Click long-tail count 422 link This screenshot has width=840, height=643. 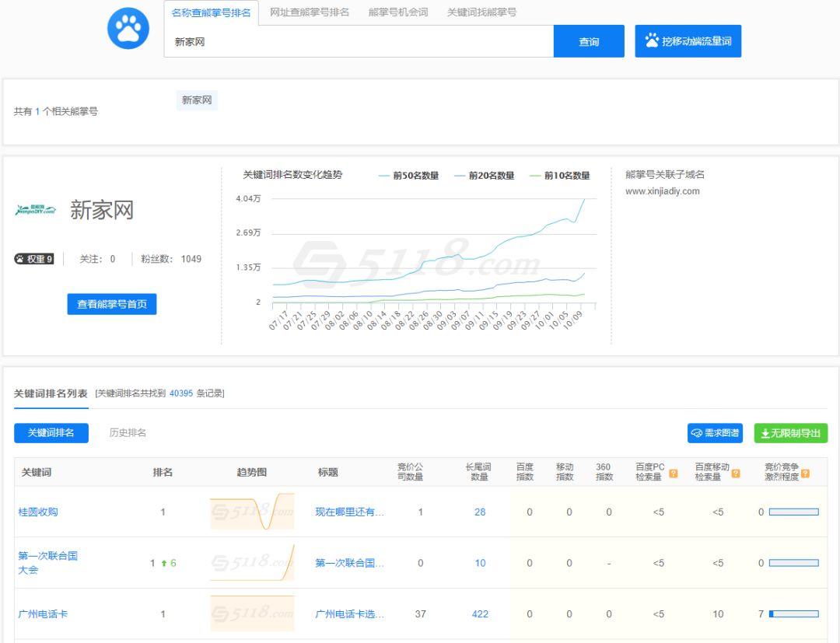pyautogui.click(x=480, y=614)
